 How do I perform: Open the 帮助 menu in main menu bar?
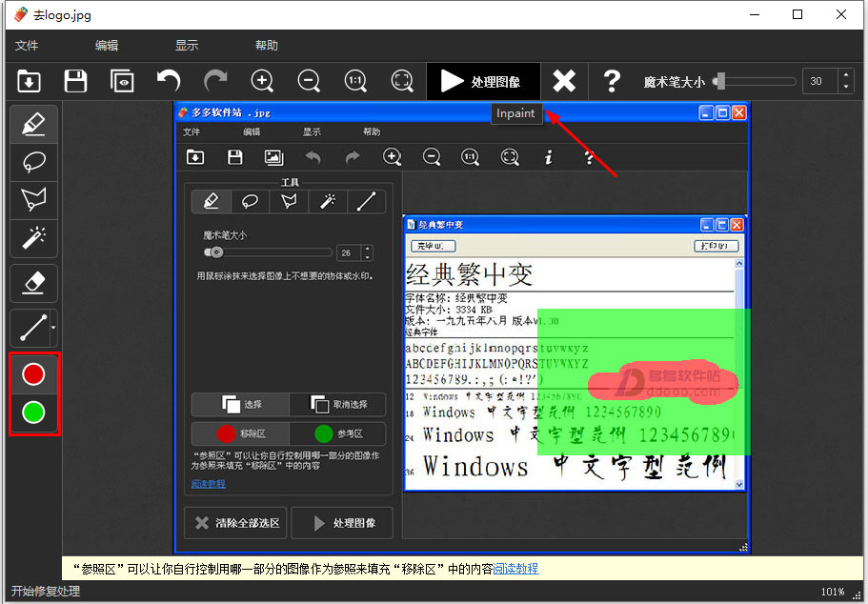point(266,46)
